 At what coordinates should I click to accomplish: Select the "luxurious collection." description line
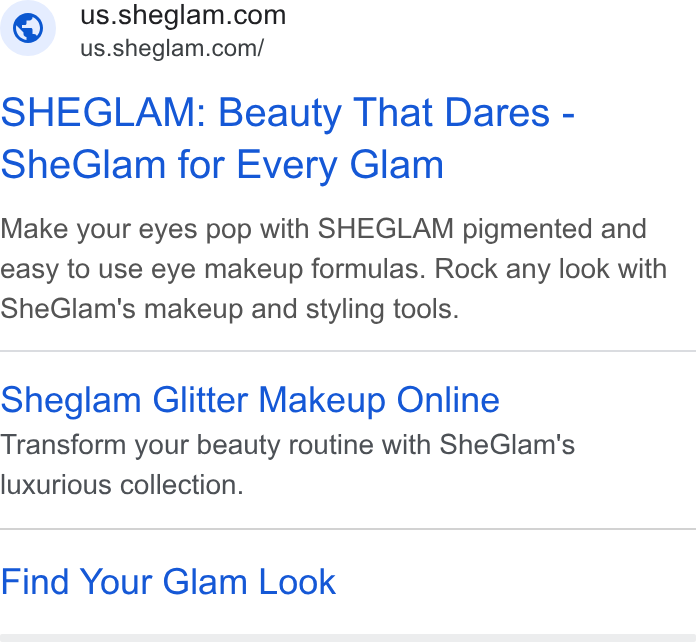[122, 484]
